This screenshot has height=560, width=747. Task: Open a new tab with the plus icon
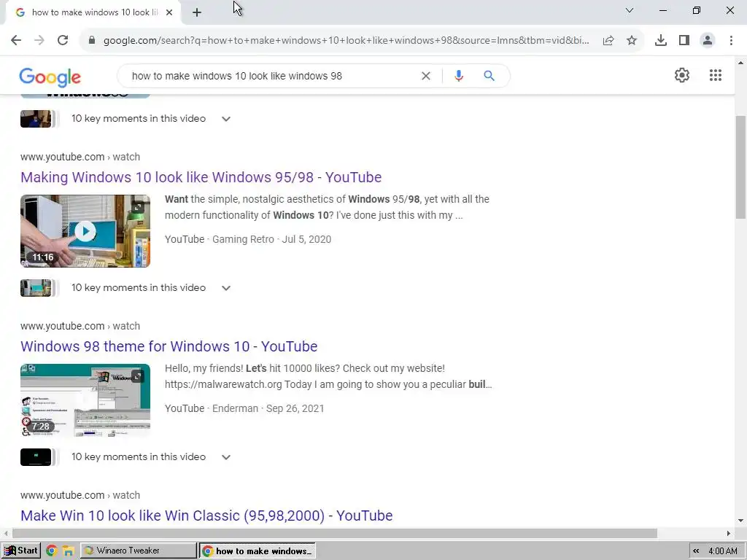[x=197, y=12]
